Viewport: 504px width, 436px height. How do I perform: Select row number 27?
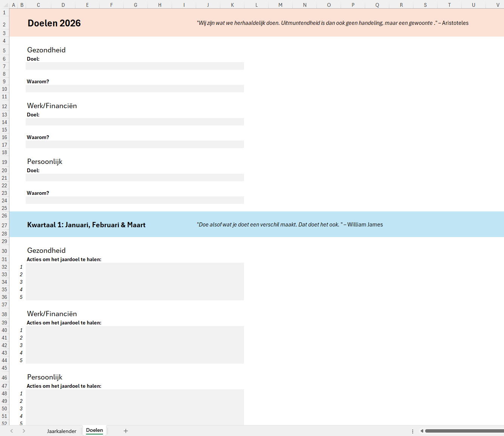pyautogui.click(x=4, y=225)
